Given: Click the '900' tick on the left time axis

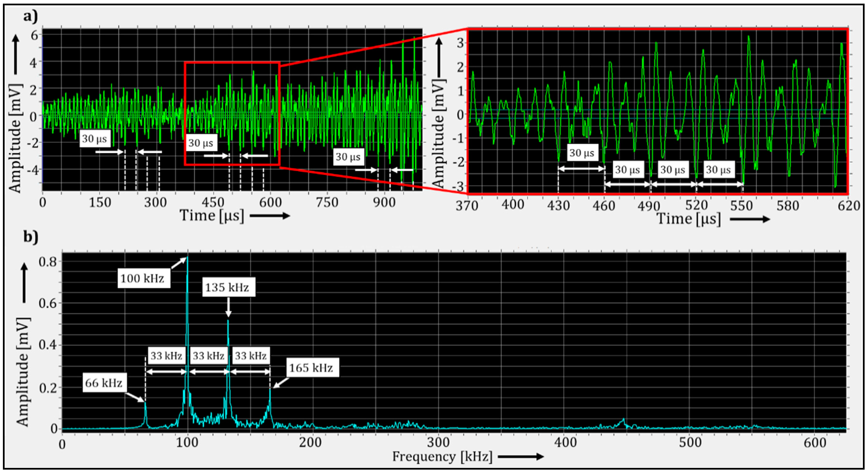Looking at the screenshot, I should [384, 202].
